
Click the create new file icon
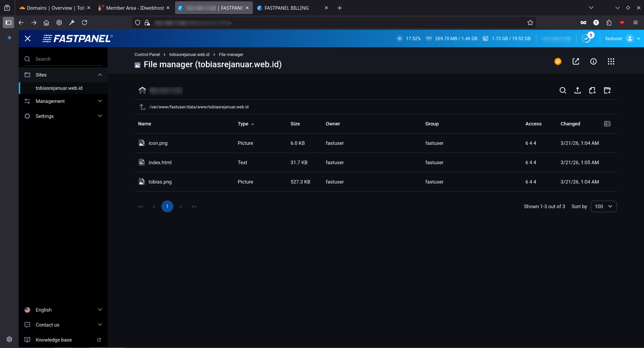(592, 90)
